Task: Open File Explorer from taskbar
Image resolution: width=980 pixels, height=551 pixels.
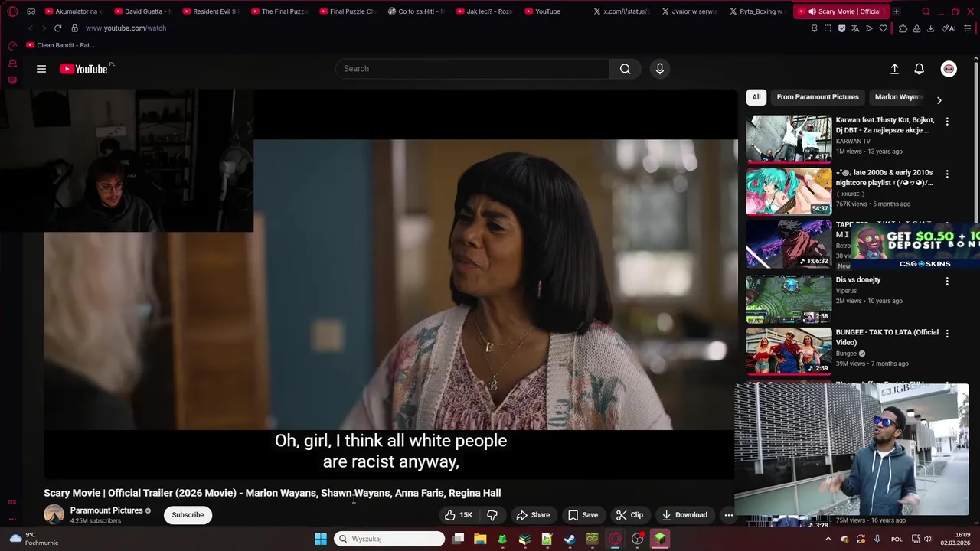Action: pos(480,539)
